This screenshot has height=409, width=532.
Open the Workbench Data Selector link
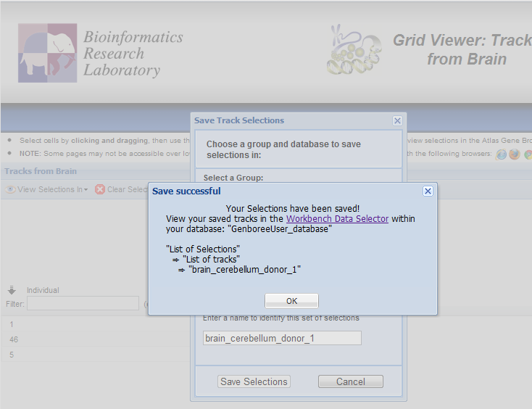pyautogui.click(x=337, y=218)
